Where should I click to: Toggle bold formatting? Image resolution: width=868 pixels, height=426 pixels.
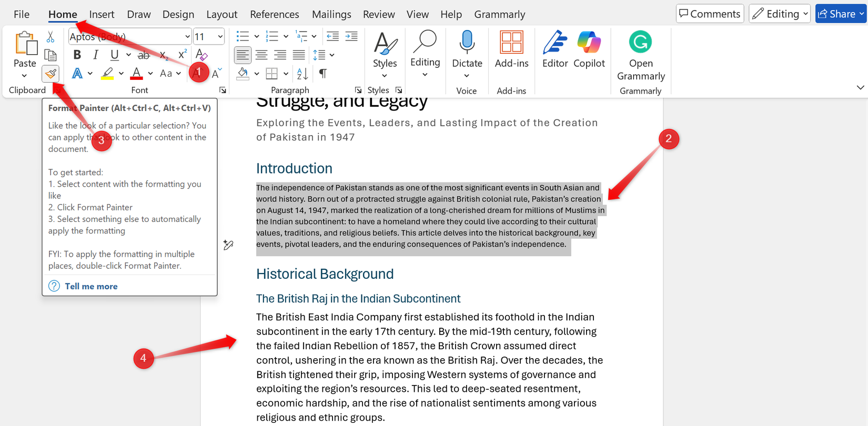(77, 55)
